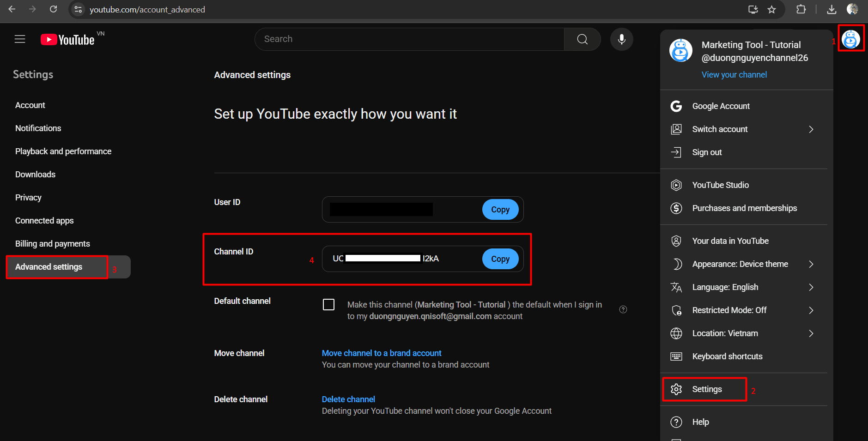Click the search magnifier button
The height and width of the screenshot is (441, 868).
(583, 39)
